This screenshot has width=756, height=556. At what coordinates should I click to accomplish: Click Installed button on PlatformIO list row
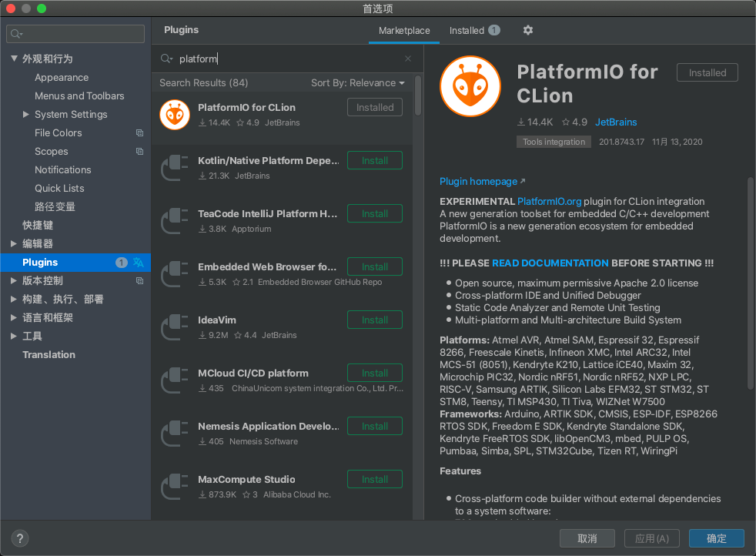pos(375,108)
